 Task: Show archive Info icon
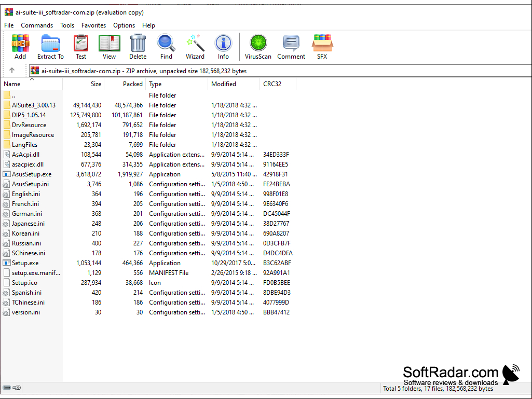(223, 44)
